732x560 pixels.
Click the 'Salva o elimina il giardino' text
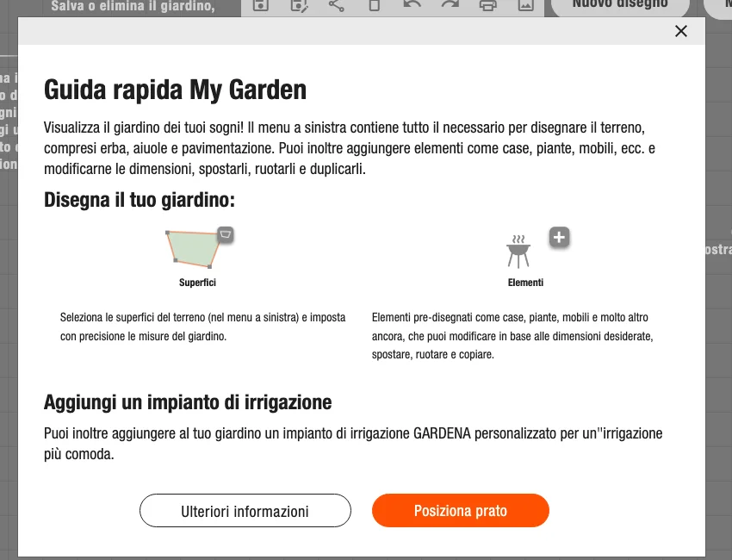[x=133, y=6]
